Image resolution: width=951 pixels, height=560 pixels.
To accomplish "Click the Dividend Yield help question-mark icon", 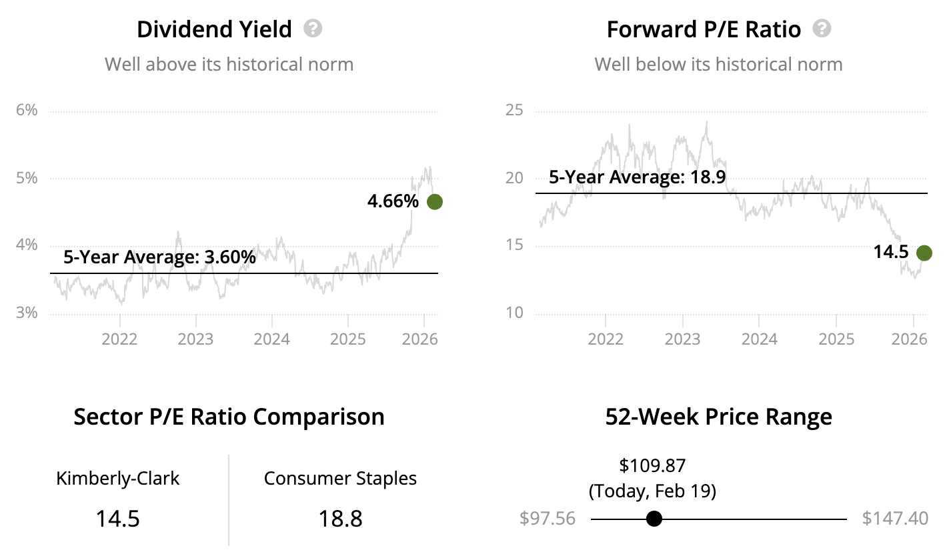I will [x=313, y=29].
